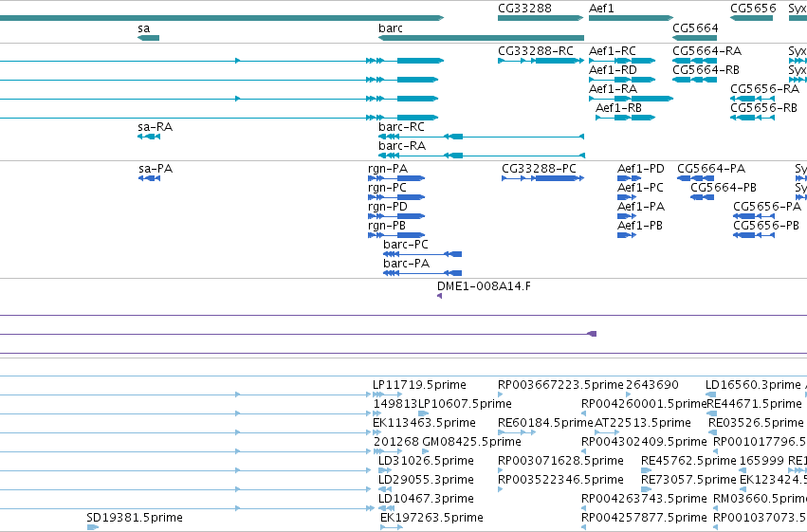The width and height of the screenshot is (807, 532).
Task: Click the CG5656-PA protein label
Action: [x=767, y=207]
